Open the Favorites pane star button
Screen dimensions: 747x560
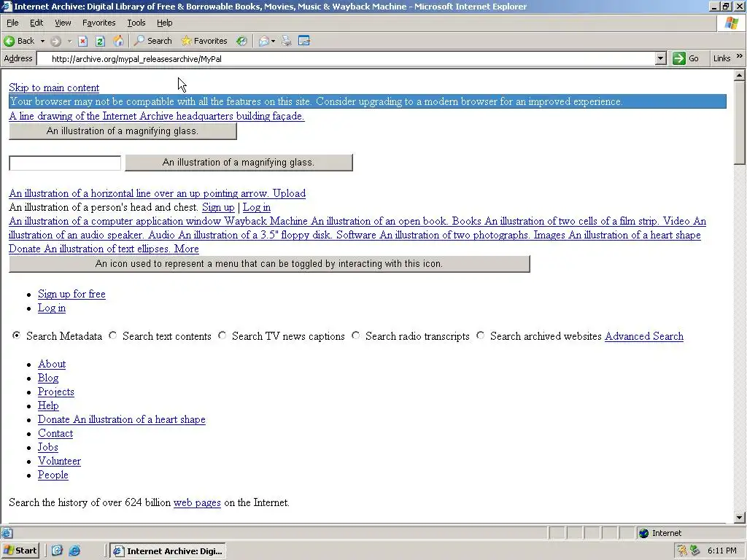[204, 41]
